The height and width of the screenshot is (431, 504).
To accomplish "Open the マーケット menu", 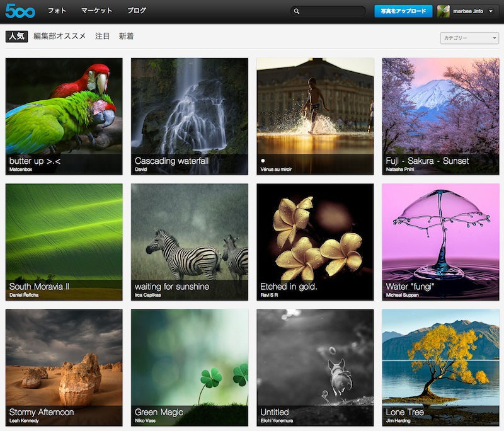I will pos(96,11).
